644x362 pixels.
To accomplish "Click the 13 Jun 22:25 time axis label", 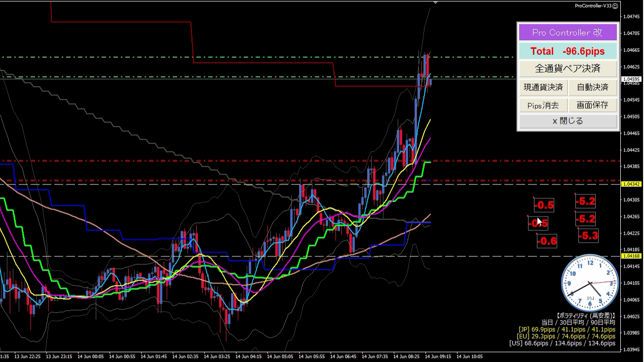I will [x=27, y=356].
